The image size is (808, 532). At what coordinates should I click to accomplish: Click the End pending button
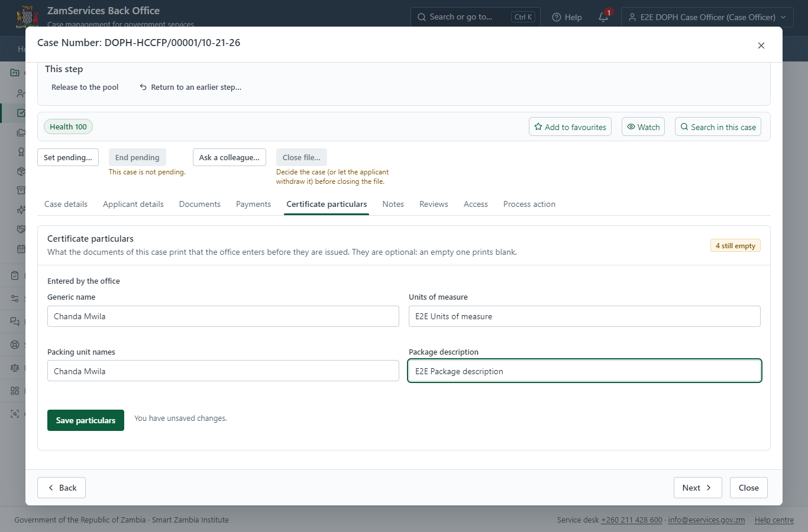pos(137,157)
